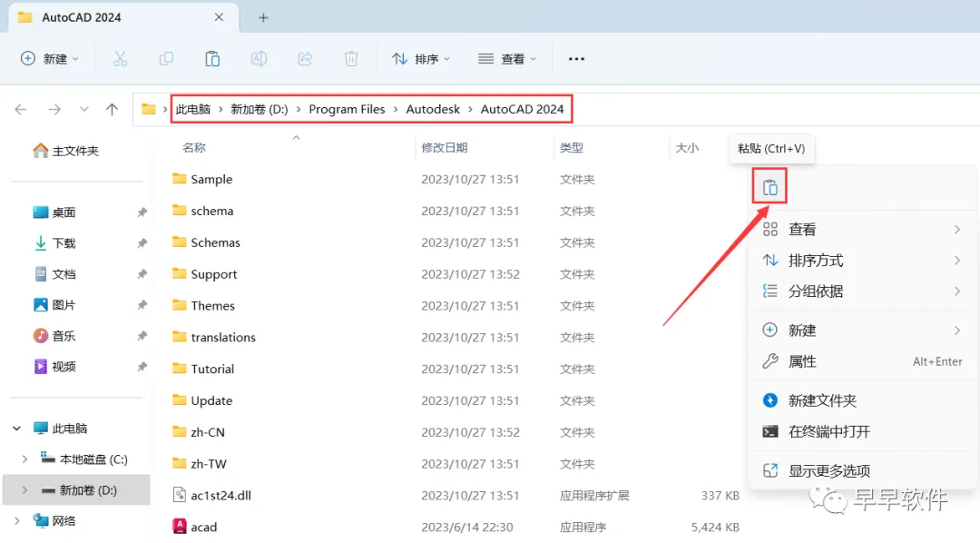The height and width of the screenshot is (543, 980).
Task: Expand the 新加卷 (D:) tree node
Action: click(24, 489)
